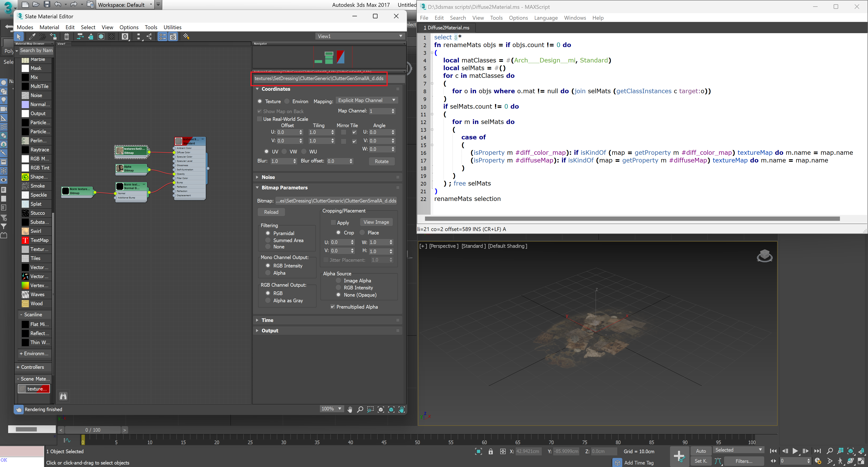868x467 pixels.
Task: Open the Time Configuration gear icon
Action: pyautogui.click(x=818, y=461)
